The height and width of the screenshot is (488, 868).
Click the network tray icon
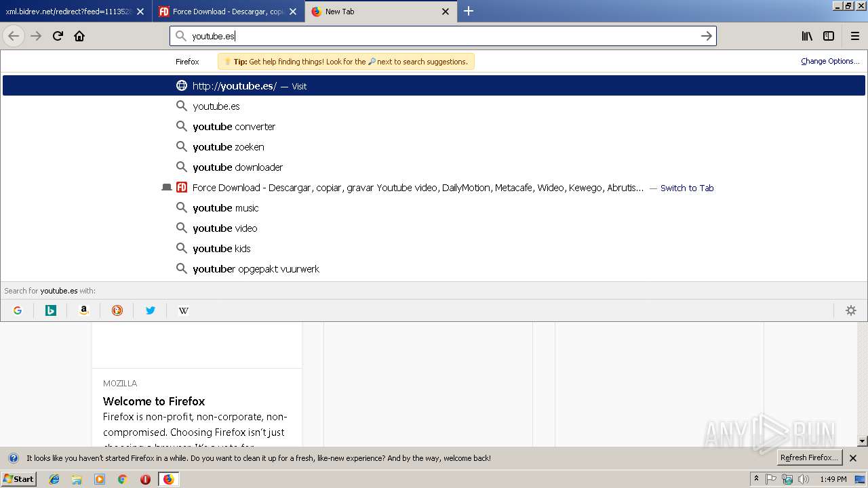point(787,479)
